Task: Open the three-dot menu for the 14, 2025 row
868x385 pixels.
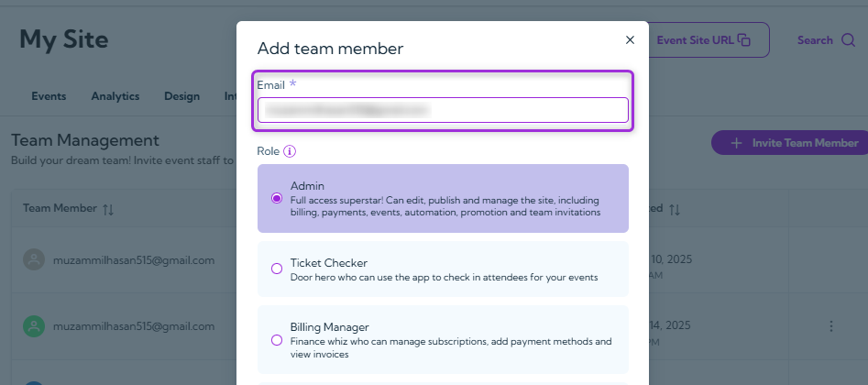Action: click(x=831, y=326)
